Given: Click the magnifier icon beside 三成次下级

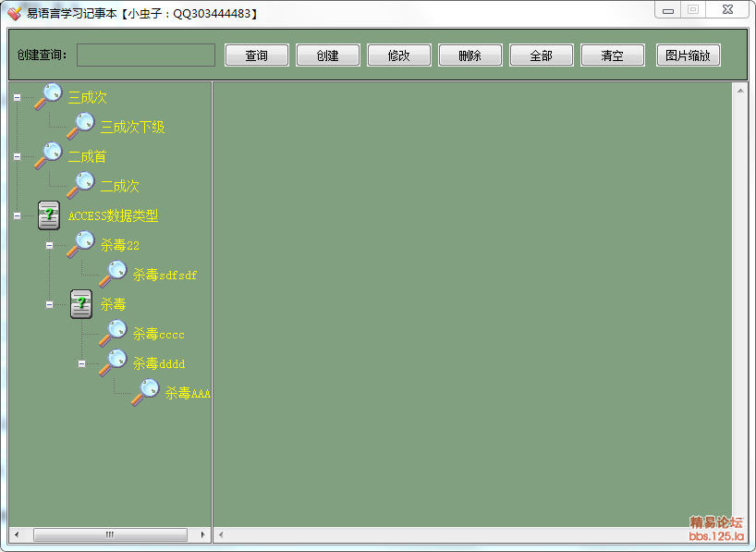Looking at the screenshot, I should pos(80,127).
